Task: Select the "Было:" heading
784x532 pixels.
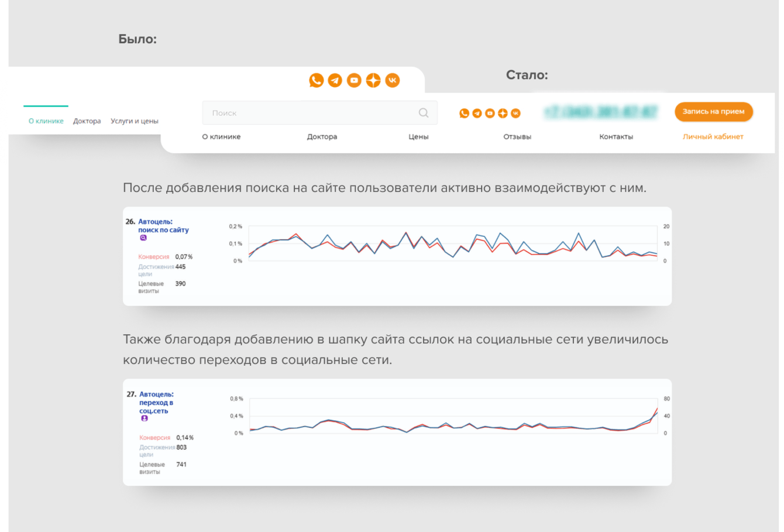Action: click(x=137, y=39)
